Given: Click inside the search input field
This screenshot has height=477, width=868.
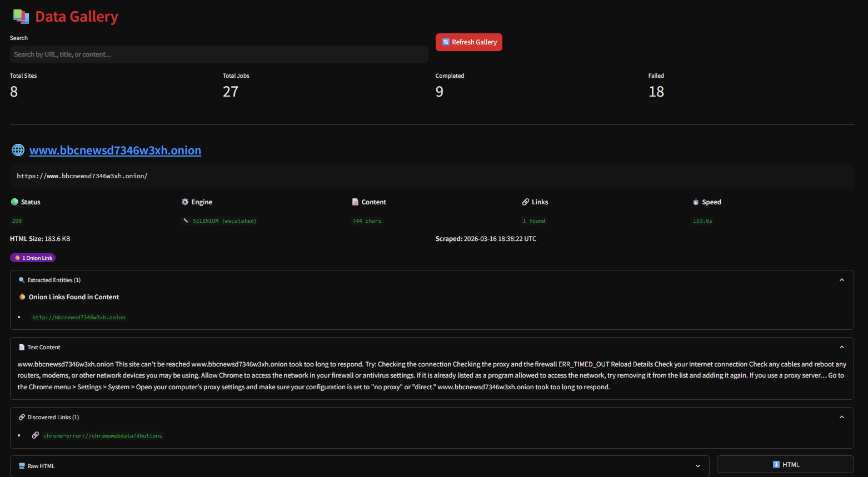Looking at the screenshot, I should pos(218,54).
